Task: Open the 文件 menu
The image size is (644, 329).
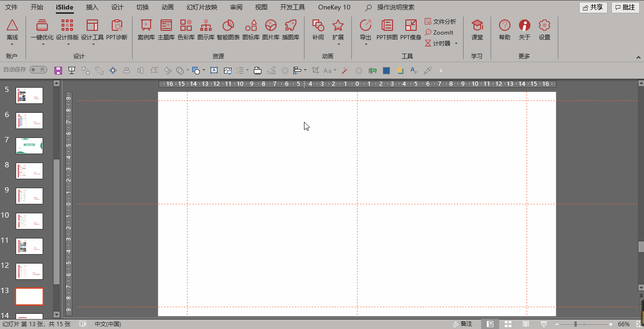Action: [11, 7]
